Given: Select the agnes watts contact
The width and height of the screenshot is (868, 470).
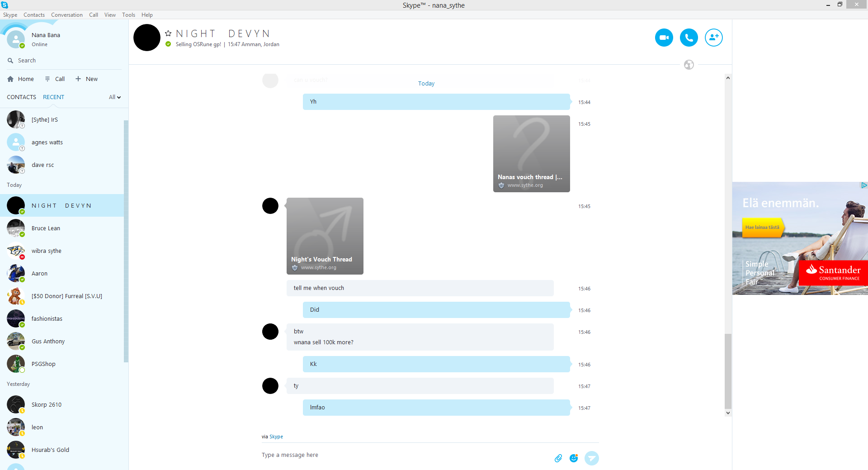Looking at the screenshot, I should (x=62, y=142).
